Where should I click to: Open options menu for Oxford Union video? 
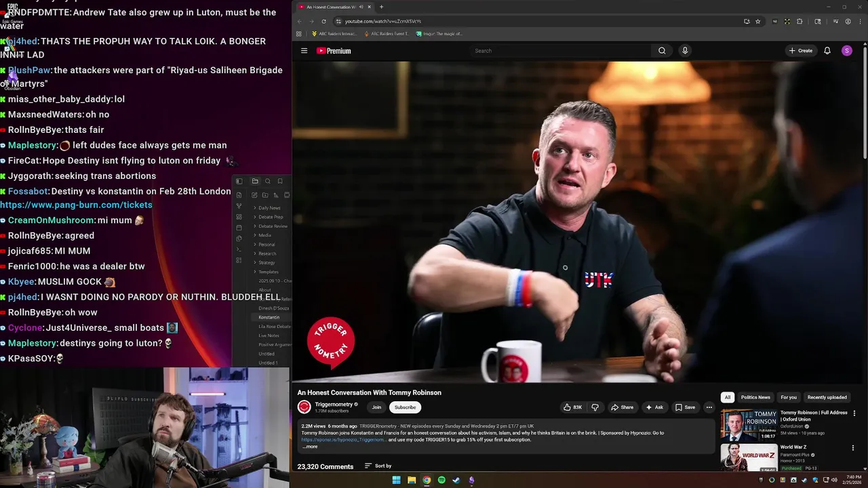tap(854, 413)
